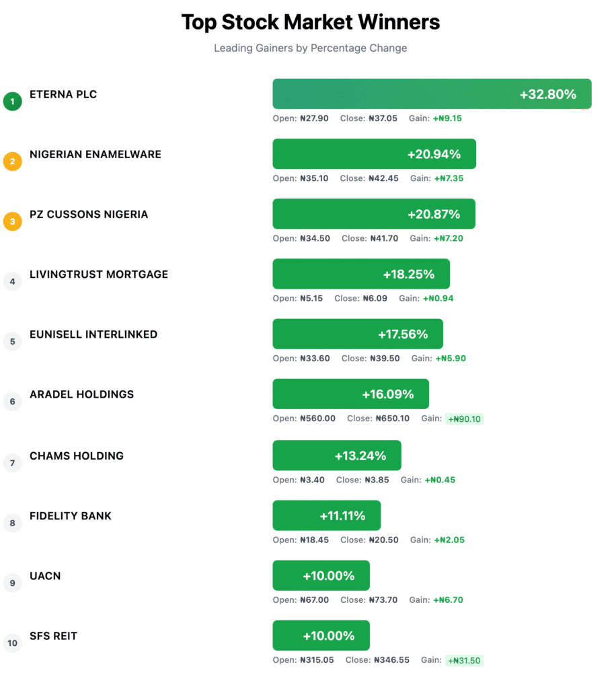Click the EUNISELL INTERLINKED stock name
The width and height of the screenshot is (616, 689).
pyautogui.click(x=93, y=334)
